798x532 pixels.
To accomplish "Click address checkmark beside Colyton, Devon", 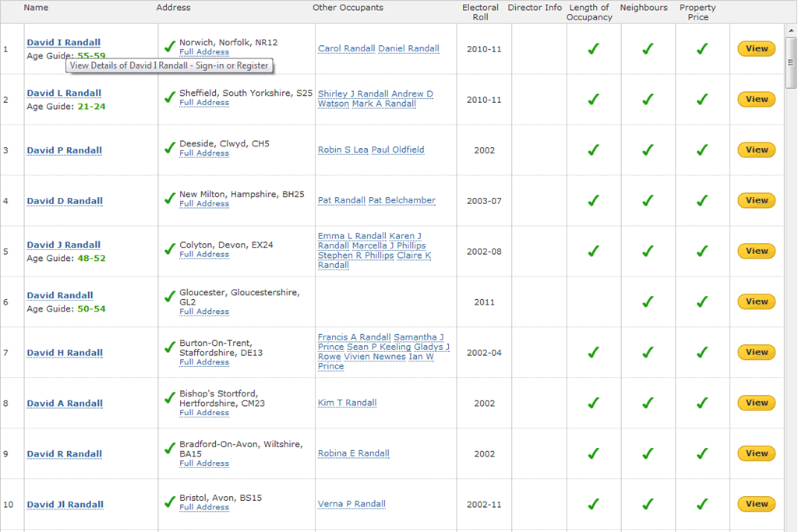I will (x=170, y=249).
